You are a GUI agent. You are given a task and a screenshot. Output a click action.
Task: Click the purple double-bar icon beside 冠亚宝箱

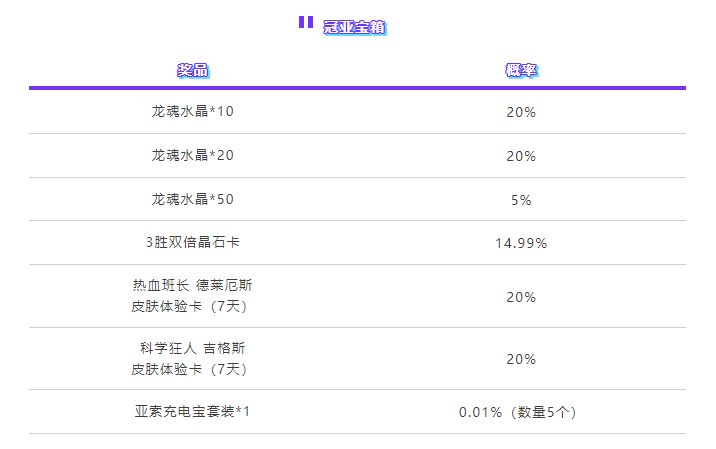coord(306,22)
